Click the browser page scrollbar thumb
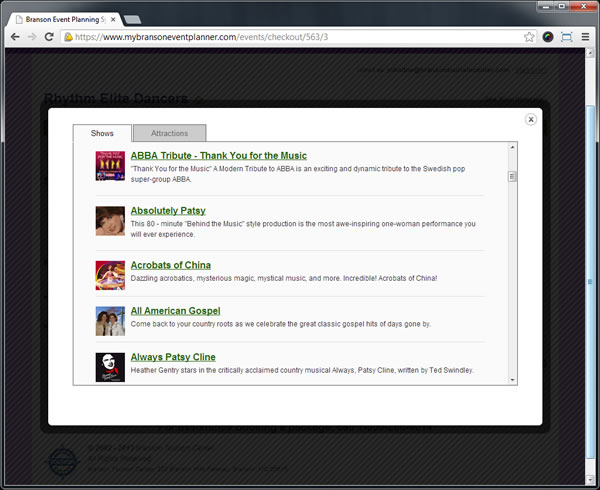Screen dimensions: 600x490 [x=590, y=281]
